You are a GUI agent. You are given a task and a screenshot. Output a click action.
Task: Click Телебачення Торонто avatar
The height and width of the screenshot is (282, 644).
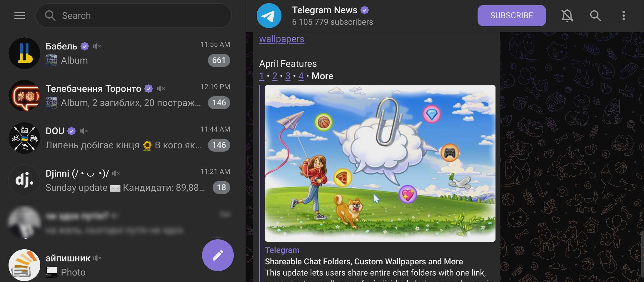tap(24, 96)
